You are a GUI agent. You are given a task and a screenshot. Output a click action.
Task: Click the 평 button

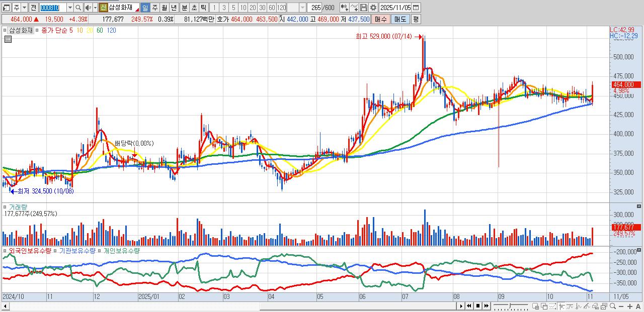pyautogui.click(x=416, y=19)
